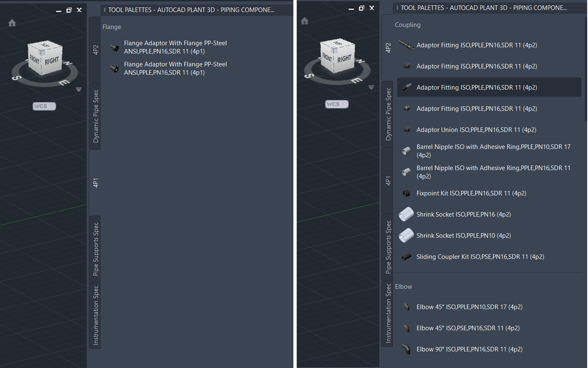The width and height of the screenshot is (588, 368).
Task: Click the left Tool Palettes title bar grip
Action: tap(105, 10)
